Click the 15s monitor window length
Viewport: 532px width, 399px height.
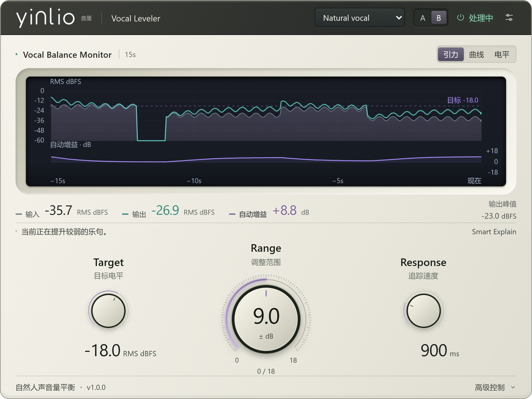pyautogui.click(x=130, y=55)
